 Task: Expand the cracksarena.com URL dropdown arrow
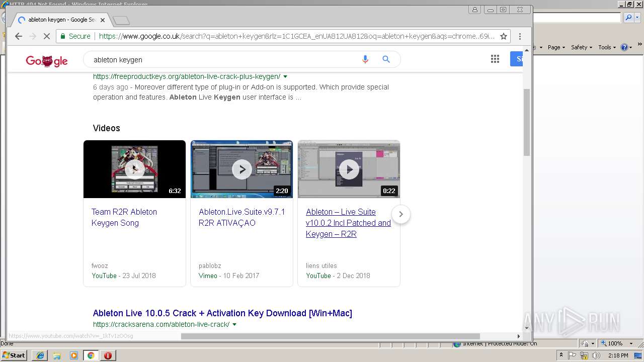coord(234,325)
